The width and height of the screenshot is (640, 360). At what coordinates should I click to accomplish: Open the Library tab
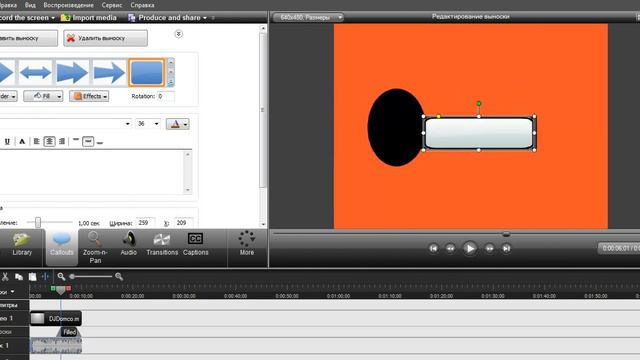click(x=22, y=245)
